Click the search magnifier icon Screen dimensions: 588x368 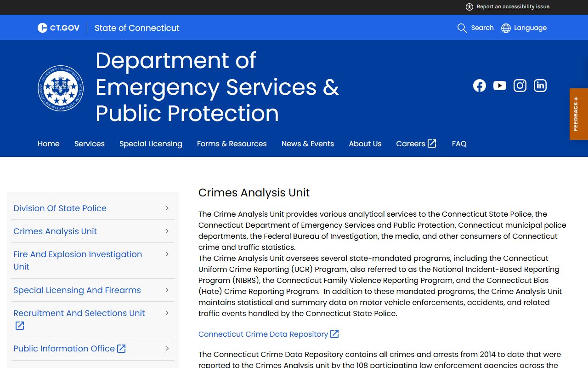click(462, 28)
